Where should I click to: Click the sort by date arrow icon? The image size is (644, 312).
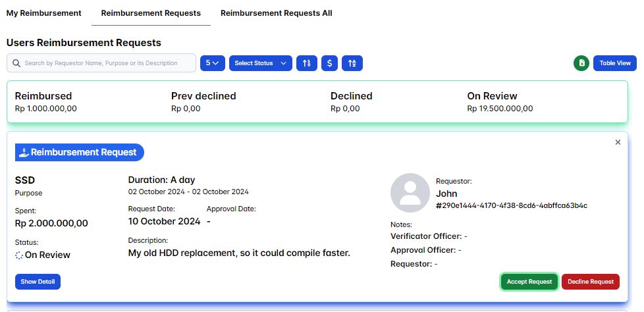tap(352, 63)
